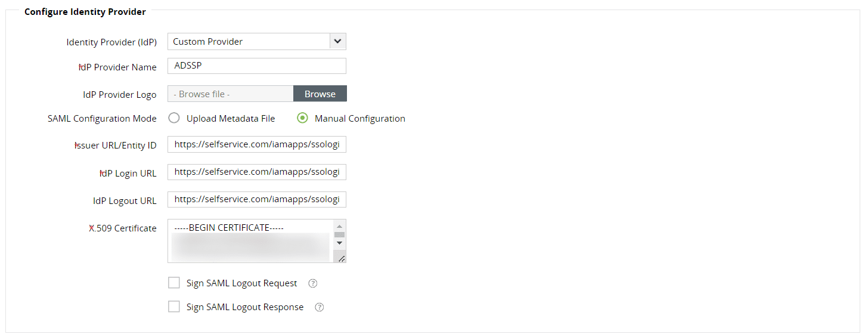
Task: Click the certificate text area scrollbar thumb
Action: tap(339, 234)
